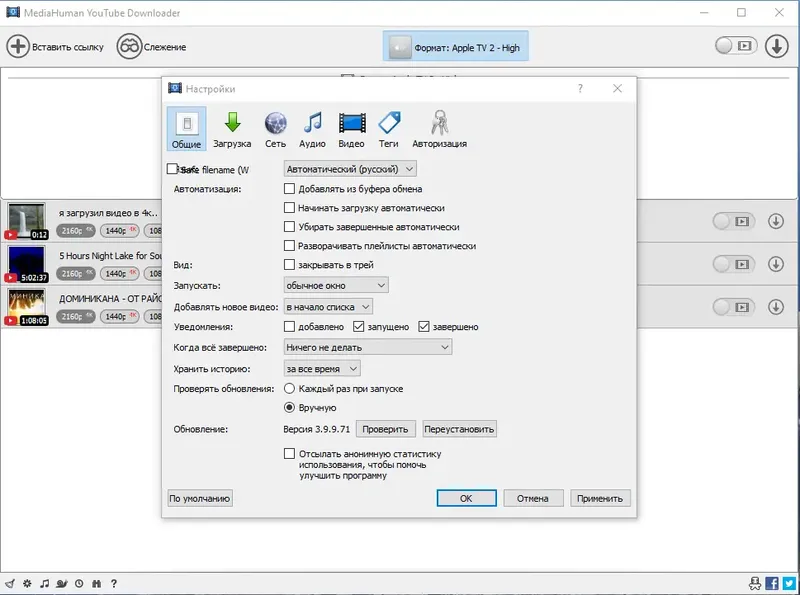Open Хранить историю за все время dropdown
This screenshot has height=595, width=800.
click(x=322, y=368)
